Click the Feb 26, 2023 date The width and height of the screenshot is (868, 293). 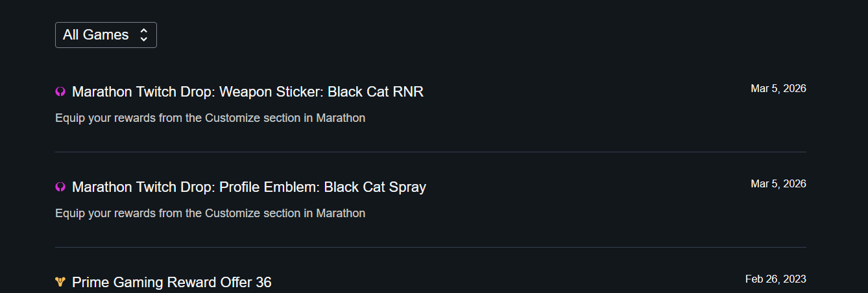click(775, 279)
